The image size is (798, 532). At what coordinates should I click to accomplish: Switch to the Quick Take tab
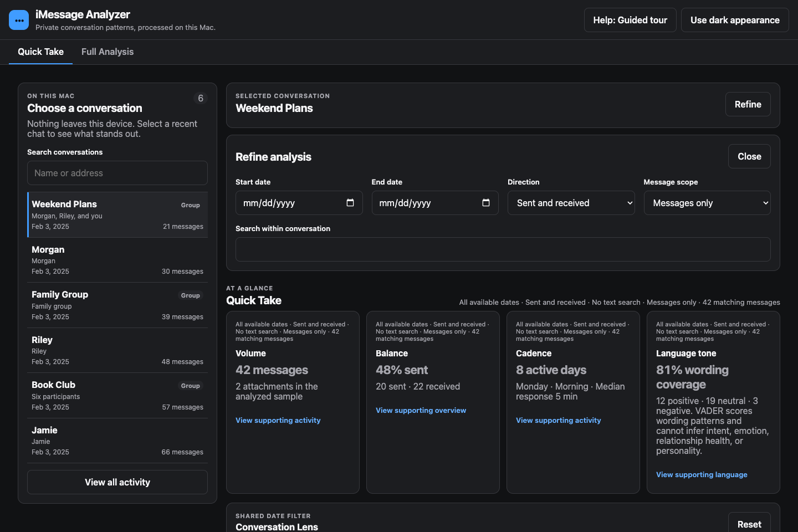tap(40, 52)
